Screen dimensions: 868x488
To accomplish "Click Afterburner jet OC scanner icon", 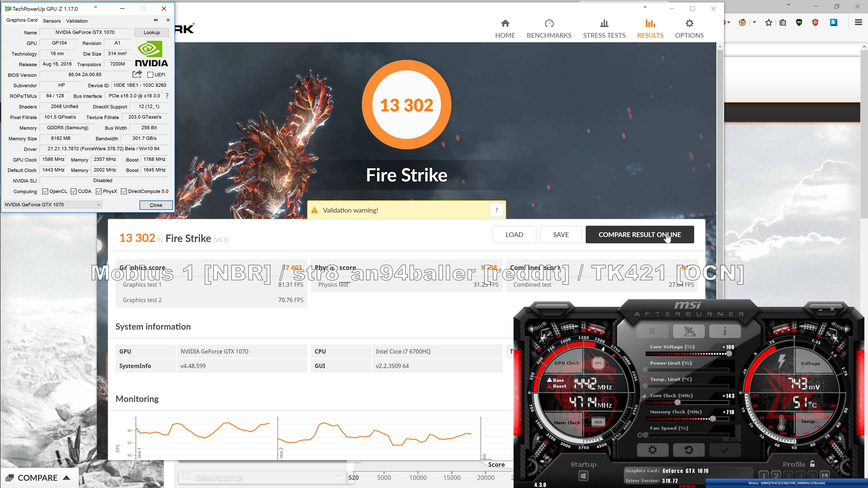I will (x=689, y=331).
